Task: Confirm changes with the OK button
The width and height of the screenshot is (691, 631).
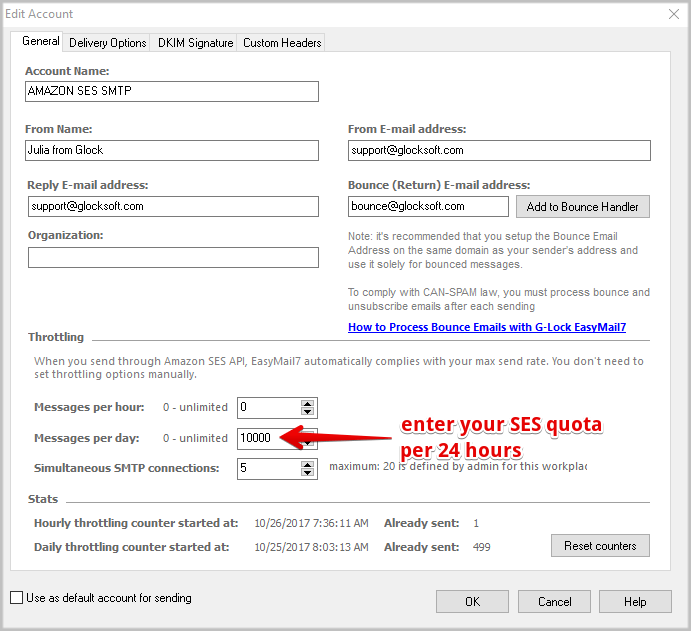Action: coord(472,601)
